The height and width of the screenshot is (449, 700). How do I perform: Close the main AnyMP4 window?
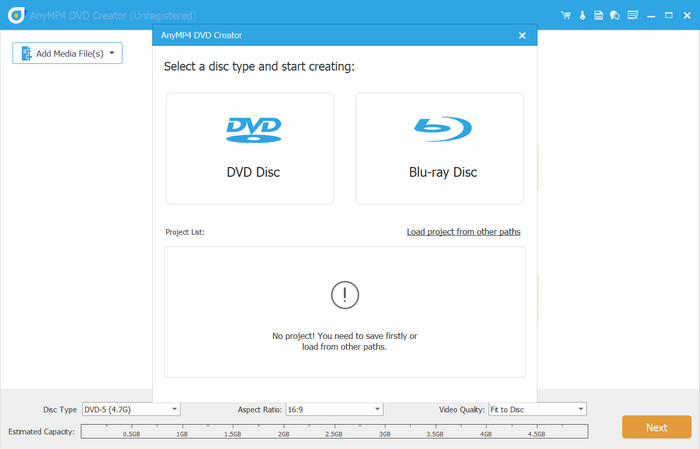click(x=687, y=15)
